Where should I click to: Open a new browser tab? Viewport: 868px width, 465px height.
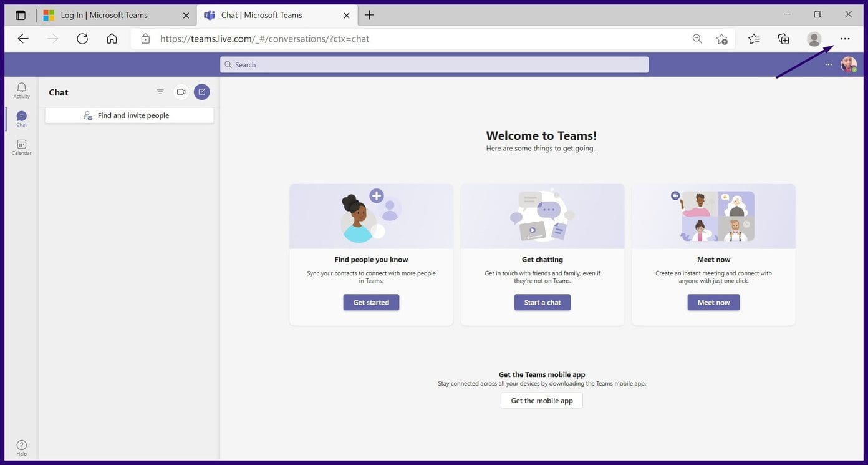369,15
